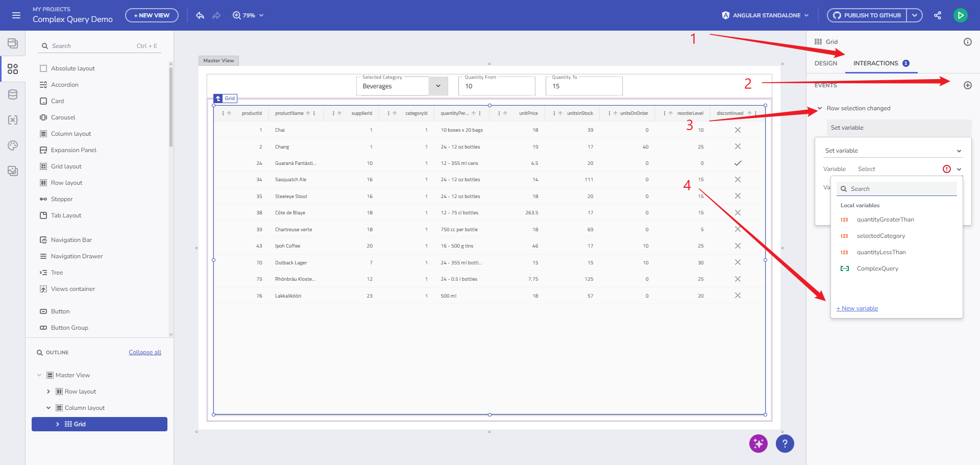Viewport: 980px width, 465px height.
Task: Open the hamburger main menu
Action: click(x=16, y=15)
